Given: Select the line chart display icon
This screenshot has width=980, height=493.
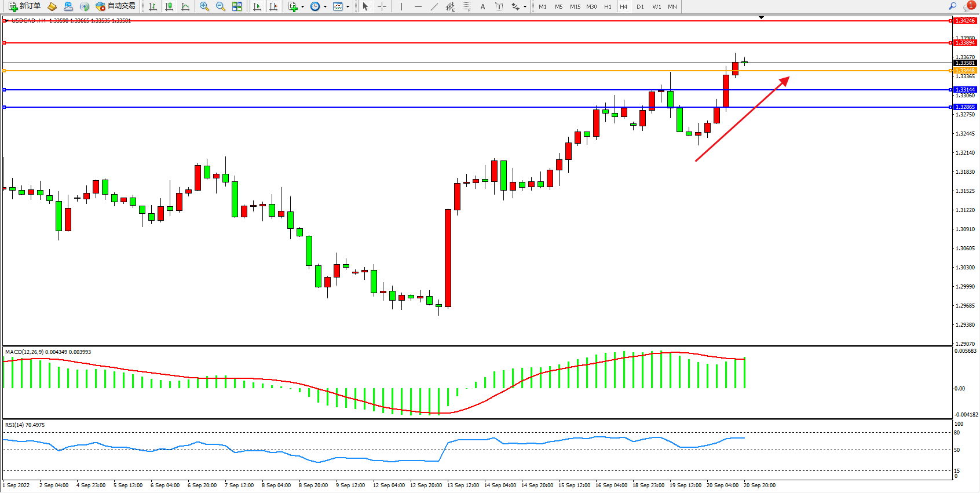Looking at the screenshot, I should [185, 6].
